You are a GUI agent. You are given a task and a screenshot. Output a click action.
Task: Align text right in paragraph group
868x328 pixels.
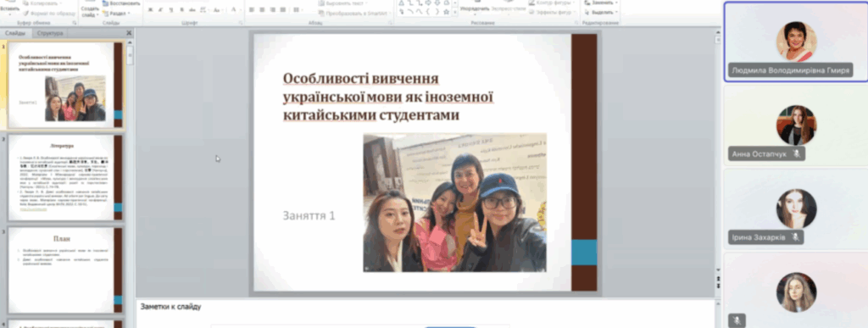click(x=272, y=10)
